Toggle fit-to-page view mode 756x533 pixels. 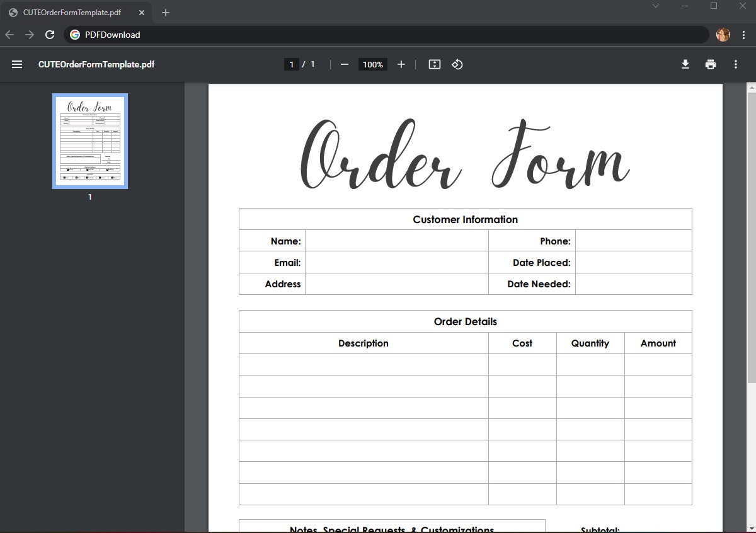point(434,64)
